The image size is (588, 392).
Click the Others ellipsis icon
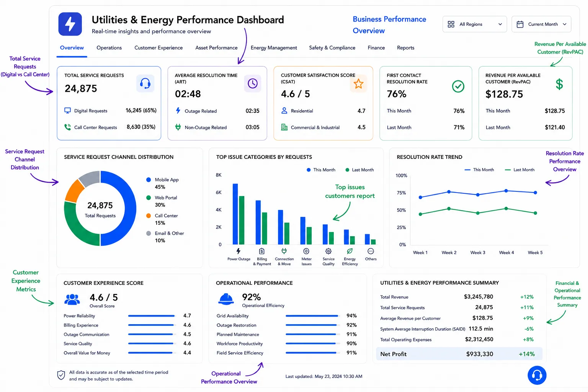click(x=371, y=251)
